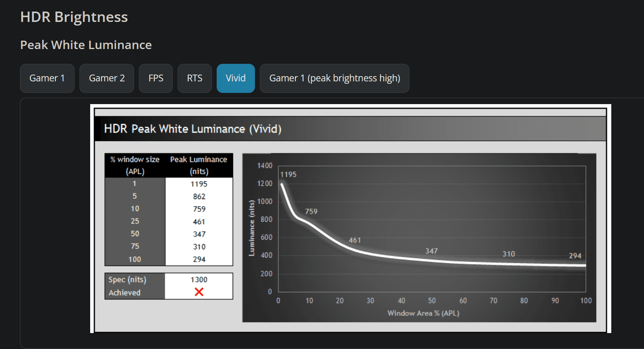Click the 347 data label on graph

[x=431, y=251]
